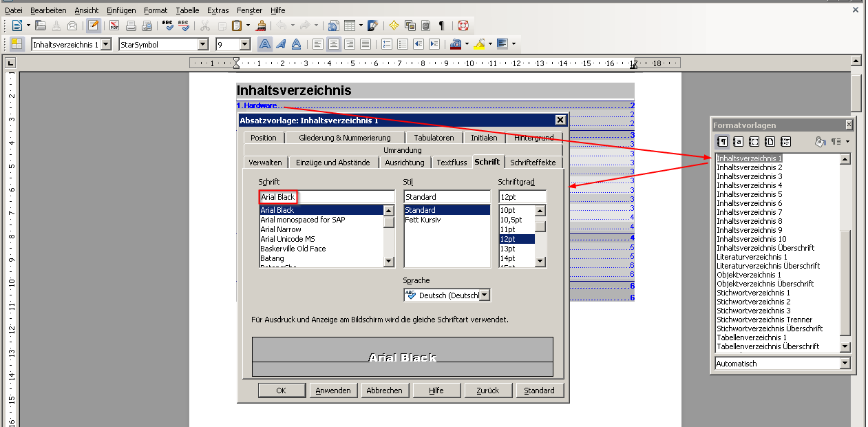
Task: Expand the StarSymbol font name dropdown
Action: 203,44
